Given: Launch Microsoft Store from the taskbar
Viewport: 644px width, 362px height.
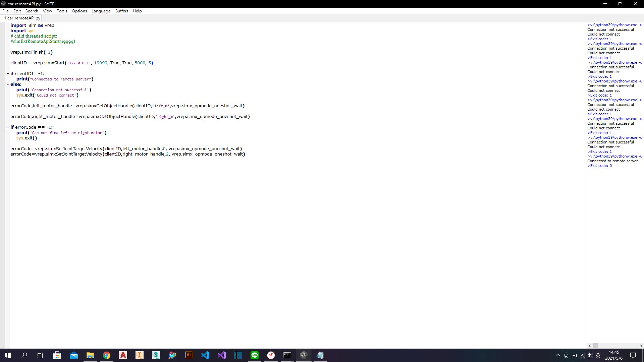Looking at the screenshot, I should point(57,355).
